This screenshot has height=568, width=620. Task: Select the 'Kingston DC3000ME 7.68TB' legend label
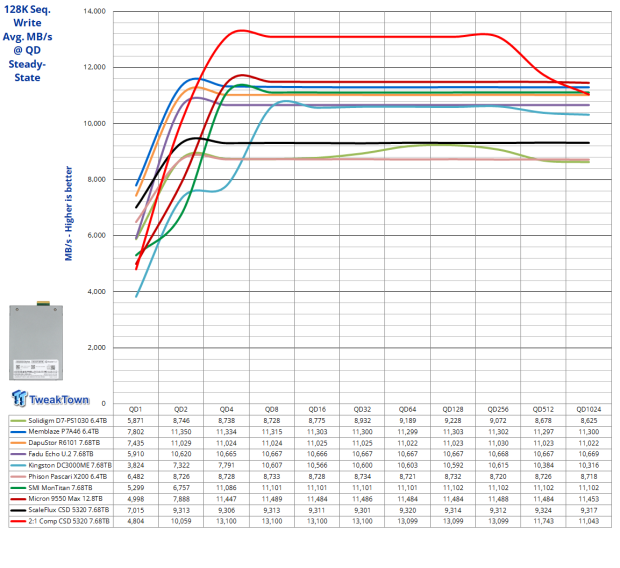point(70,466)
